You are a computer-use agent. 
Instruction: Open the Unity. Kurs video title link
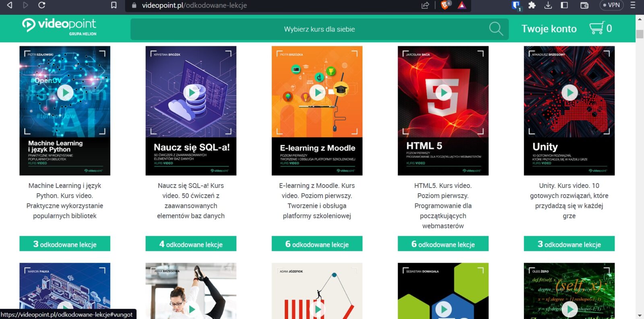coord(569,200)
